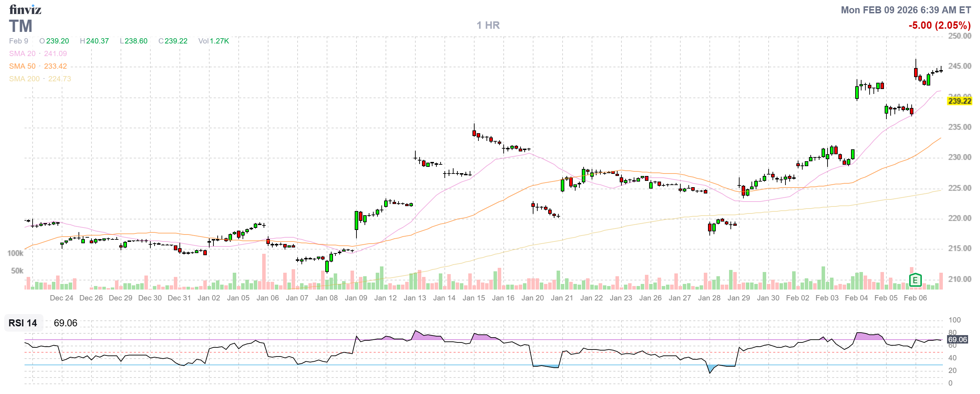
Task: Click the SMA 20 indicator label
Action: (22, 54)
